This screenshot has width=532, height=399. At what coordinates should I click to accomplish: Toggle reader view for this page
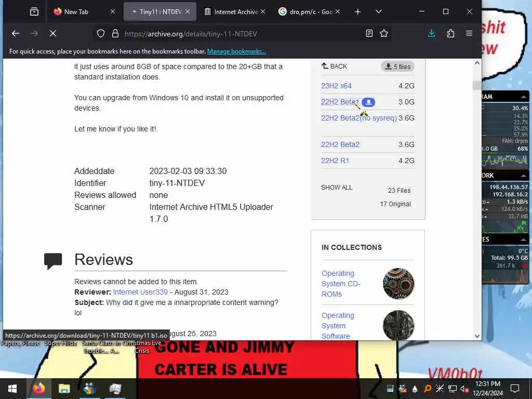click(x=369, y=33)
